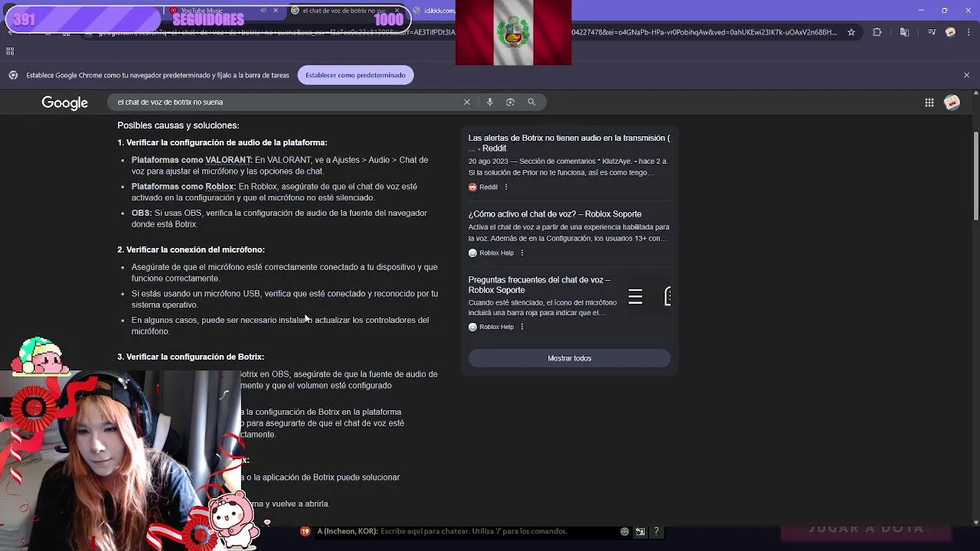Open '¿Cómo activo el chat de voz?' link
Image resolution: width=980 pixels, height=551 pixels.
(555, 214)
